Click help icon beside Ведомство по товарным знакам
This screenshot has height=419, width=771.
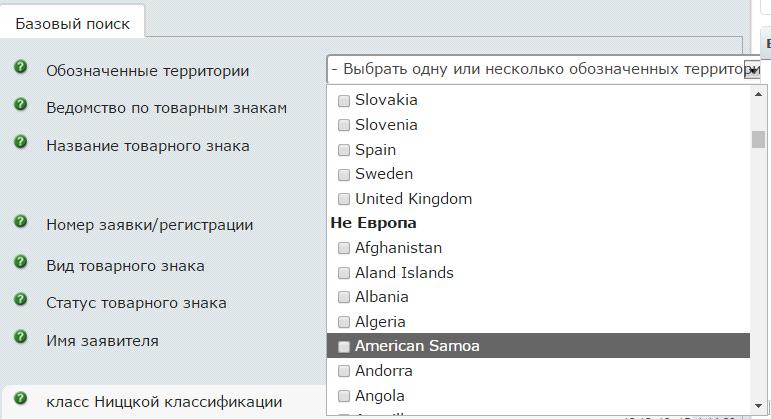[20, 104]
